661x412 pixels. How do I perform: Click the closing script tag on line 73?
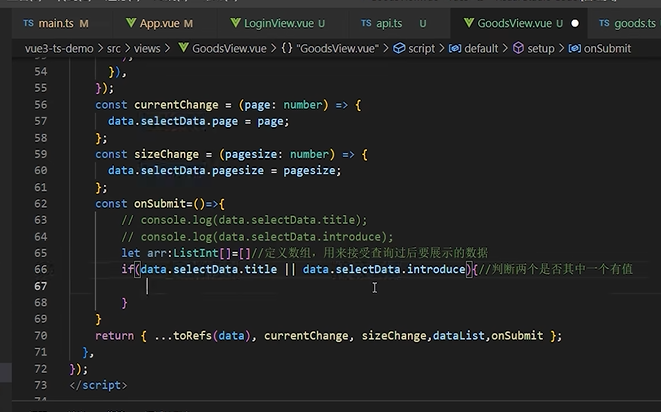(98, 385)
